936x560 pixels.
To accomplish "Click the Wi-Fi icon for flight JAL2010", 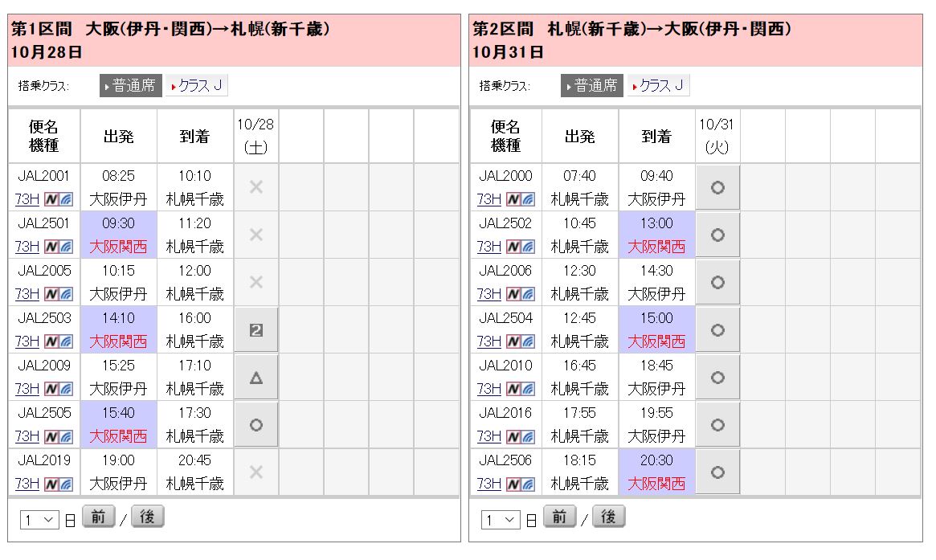I will [x=528, y=389].
